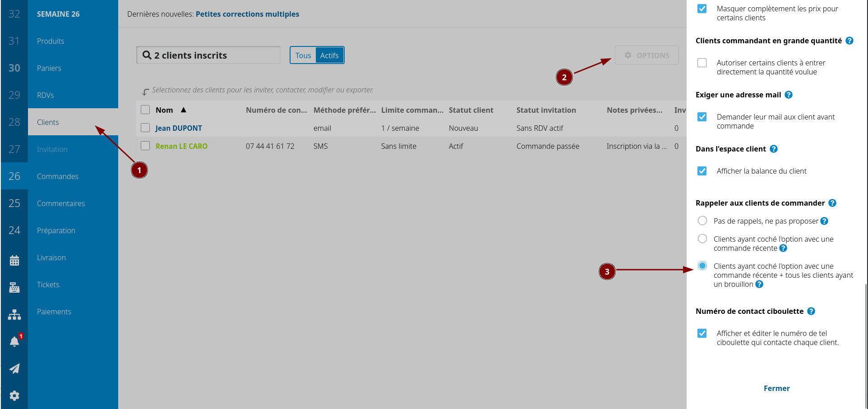Open help for Dans l'espace client

[774, 149]
